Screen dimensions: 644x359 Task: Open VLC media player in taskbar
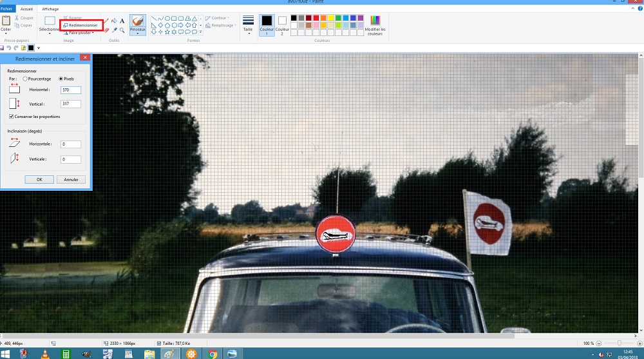pyautogui.click(x=44, y=354)
